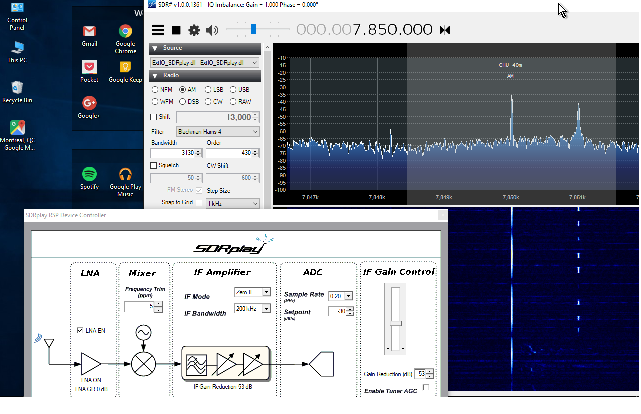Click the local oscillator sine symbol
The height and width of the screenshot is (414, 641).
(x=143, y=332)
